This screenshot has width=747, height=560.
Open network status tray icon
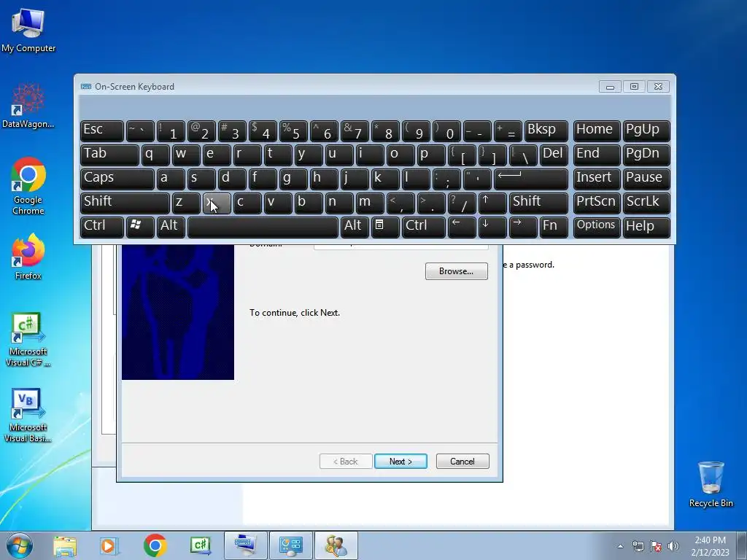coord(638,546)
